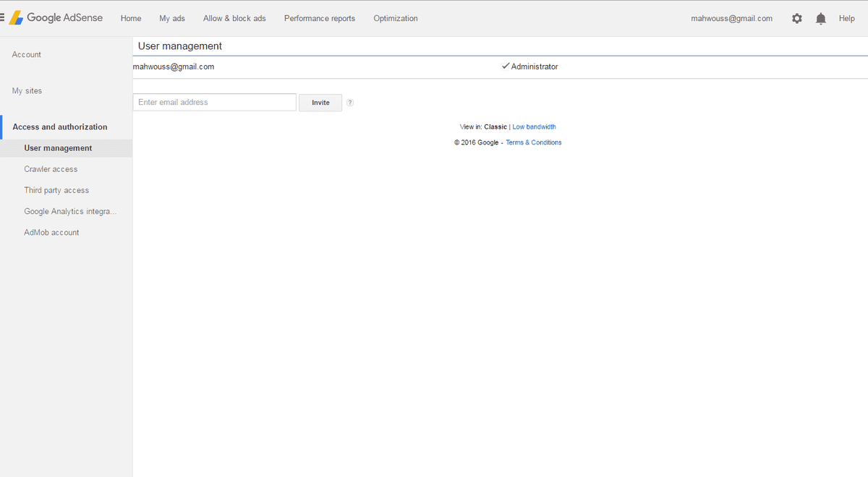Switch to Low bandwidth view
This screenshot has width=868, height=477.
pos(534,127)
